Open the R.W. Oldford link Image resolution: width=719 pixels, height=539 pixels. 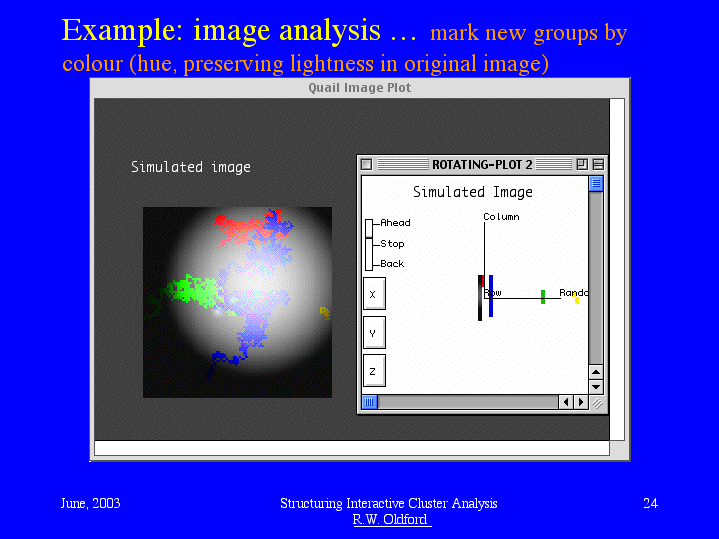coord(391,519)
